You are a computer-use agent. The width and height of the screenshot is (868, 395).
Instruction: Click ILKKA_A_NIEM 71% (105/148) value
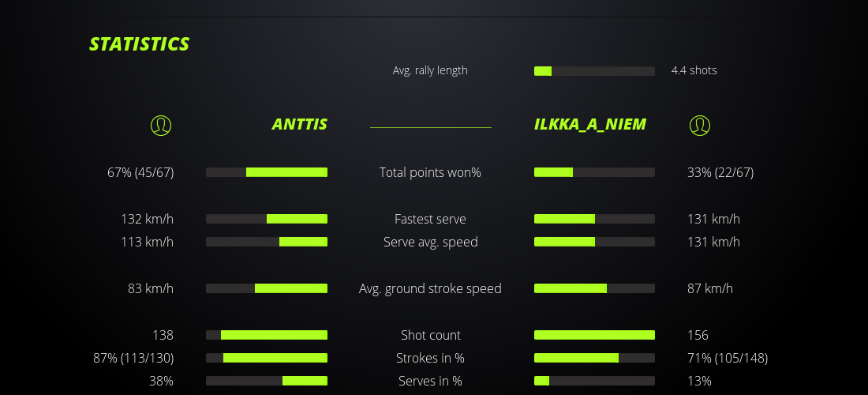(728, 358)
